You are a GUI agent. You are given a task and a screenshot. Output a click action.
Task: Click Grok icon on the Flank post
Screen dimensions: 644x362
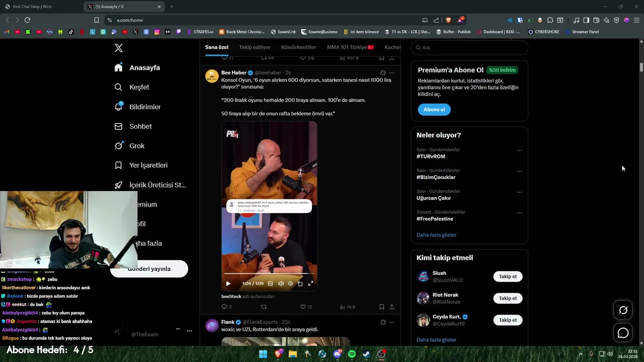[x=383, y=322]
